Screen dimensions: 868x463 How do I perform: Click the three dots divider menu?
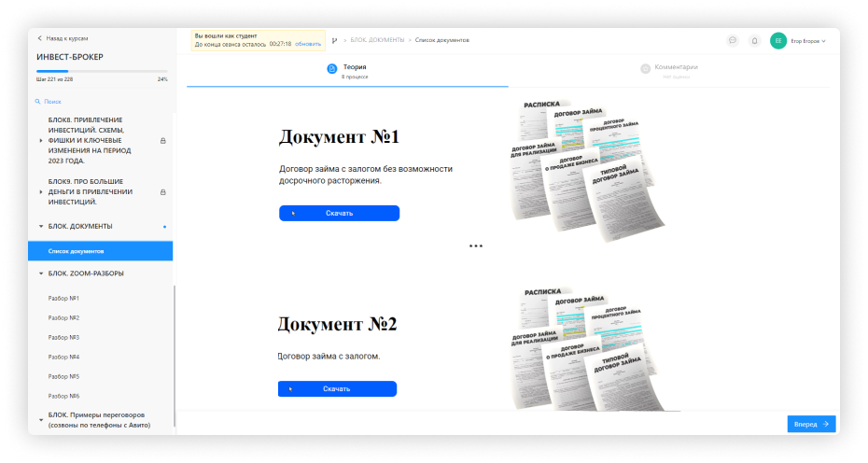[x=476, y=246]
